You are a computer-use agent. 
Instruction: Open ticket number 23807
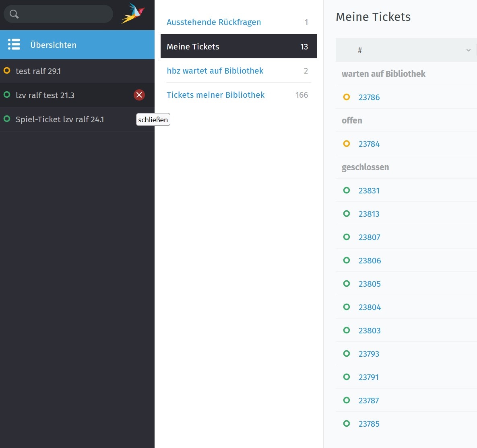click(369, 237)
